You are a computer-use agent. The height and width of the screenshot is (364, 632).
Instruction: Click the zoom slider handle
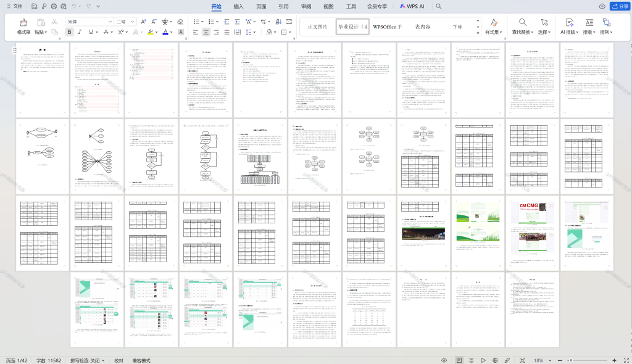570,360
